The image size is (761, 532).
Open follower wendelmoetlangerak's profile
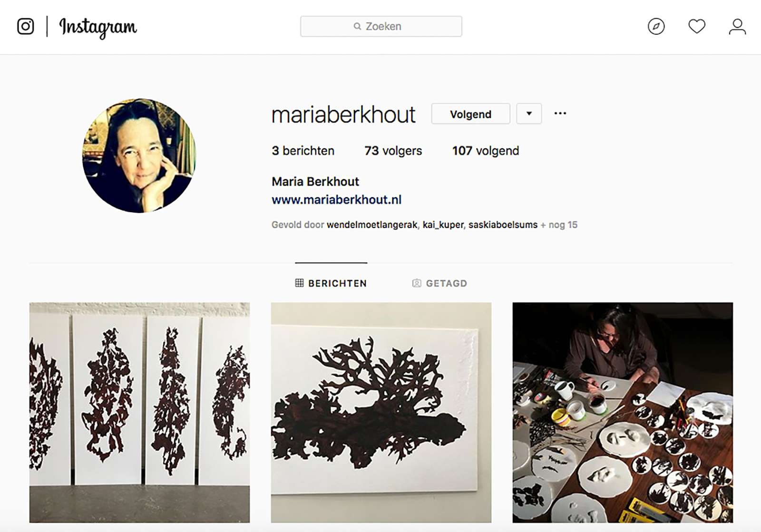[372, 225]
